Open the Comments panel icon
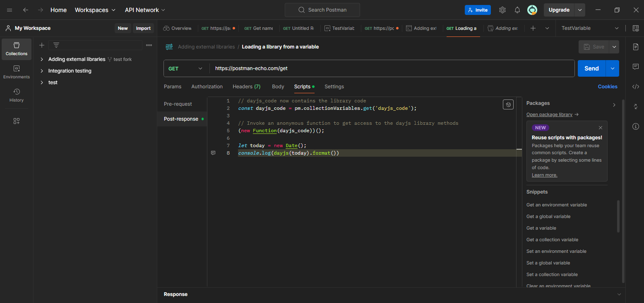This screenshot has height=303, width=644. tap(636, 67)
